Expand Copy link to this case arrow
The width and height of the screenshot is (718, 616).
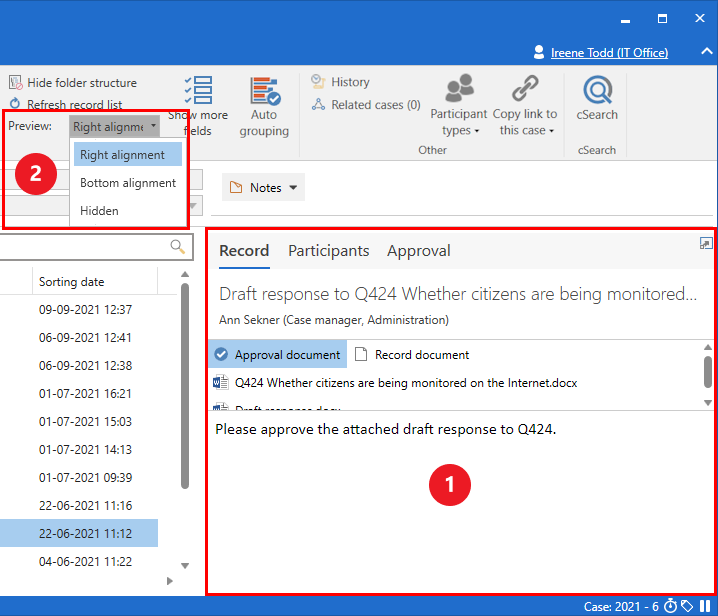(x=551, y=131)
